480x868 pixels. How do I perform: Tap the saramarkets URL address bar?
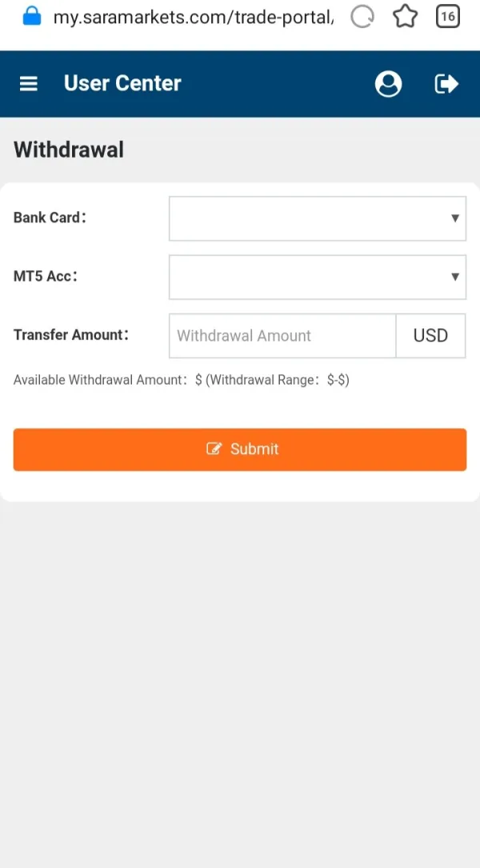[x=192, y=17]
